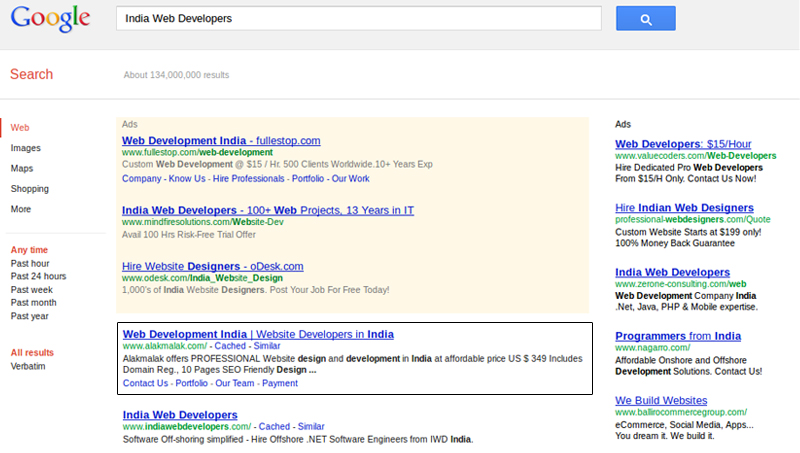Open Hire Professionals sitelink
The height and width of the screenshot is (453, 800).
(248, 179)
